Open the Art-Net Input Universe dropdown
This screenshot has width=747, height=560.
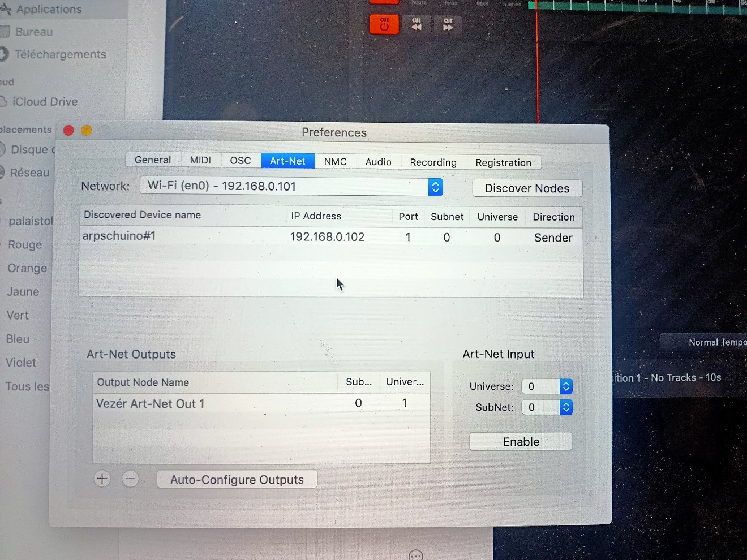(x=547, y=386)
